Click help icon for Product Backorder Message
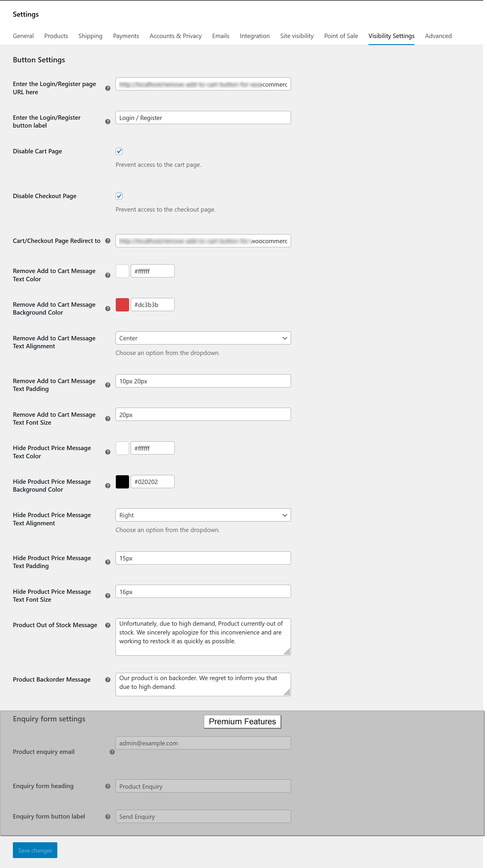 point(108,680)
